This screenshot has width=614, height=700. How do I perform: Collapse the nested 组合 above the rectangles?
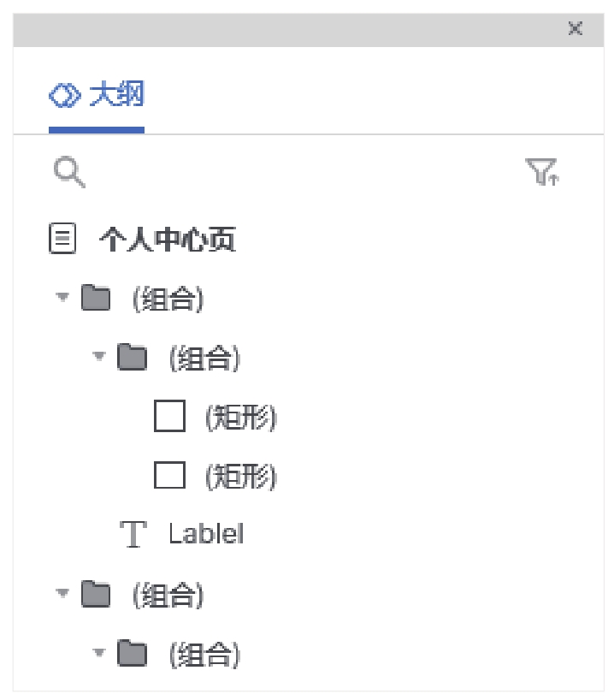click(98, 357)
